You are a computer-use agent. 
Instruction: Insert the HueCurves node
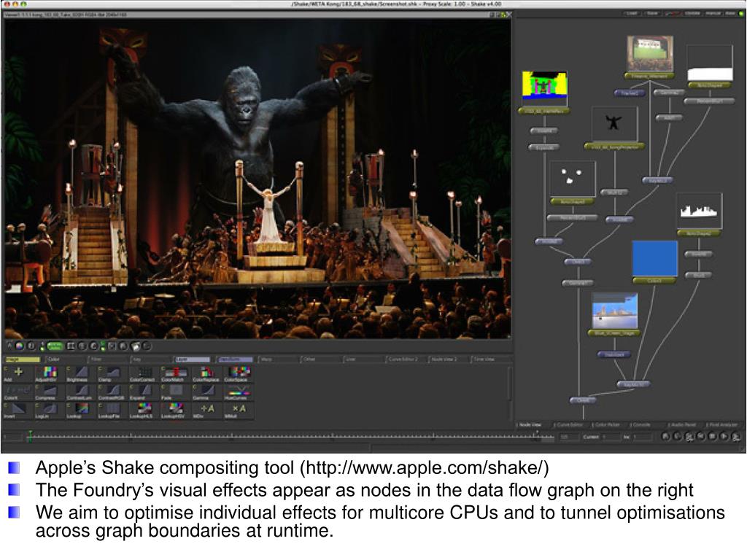pyautogui.click(x=238, y=392)
